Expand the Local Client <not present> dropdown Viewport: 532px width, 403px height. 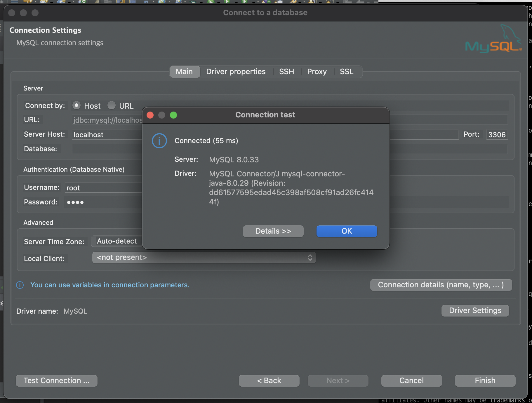point(204,258)
